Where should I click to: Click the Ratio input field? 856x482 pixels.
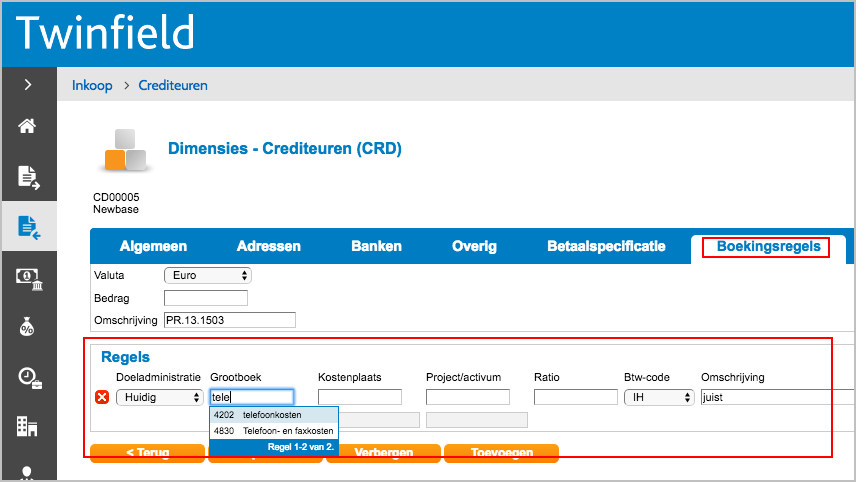pyautogui.click(x=575, y=397)
